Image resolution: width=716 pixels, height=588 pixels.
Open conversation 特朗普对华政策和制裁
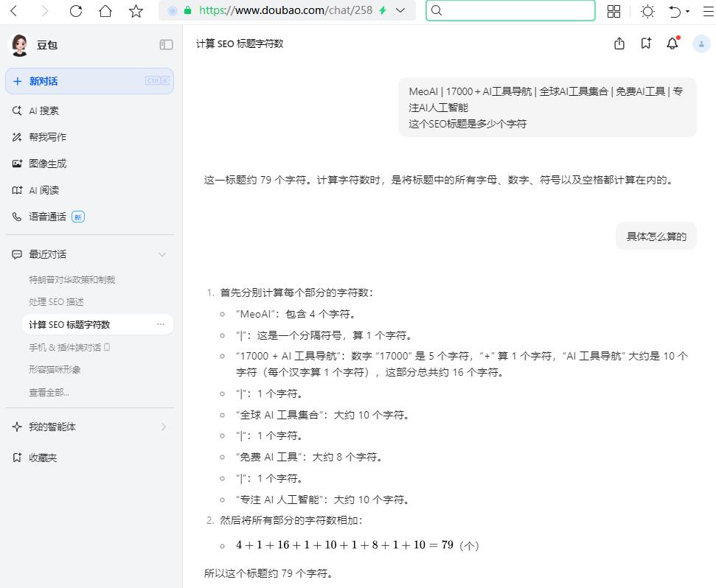click(72, 279)
